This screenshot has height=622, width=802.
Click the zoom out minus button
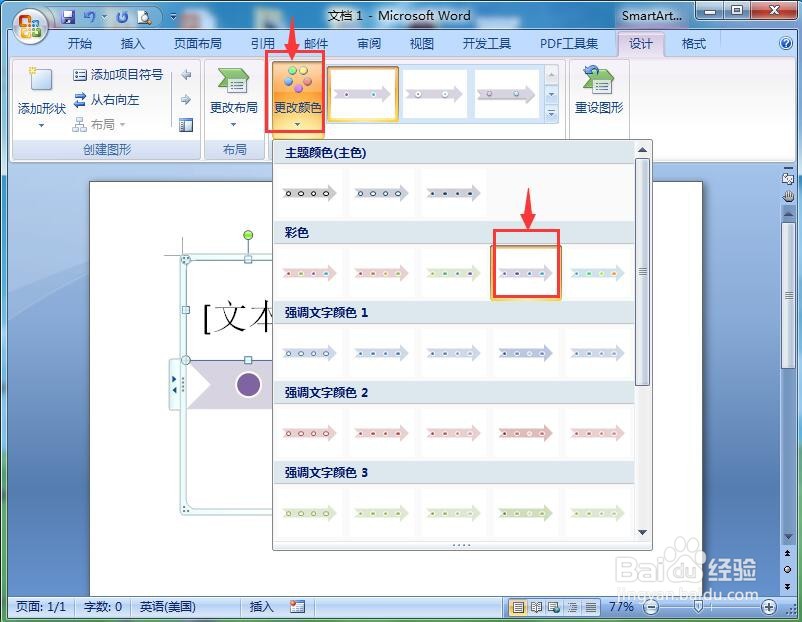[x=651, y=607]
